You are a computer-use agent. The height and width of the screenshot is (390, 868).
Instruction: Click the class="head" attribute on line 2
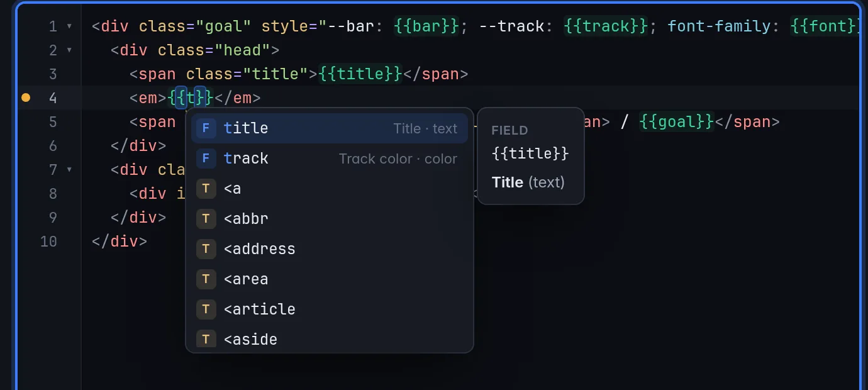(214, 50)
